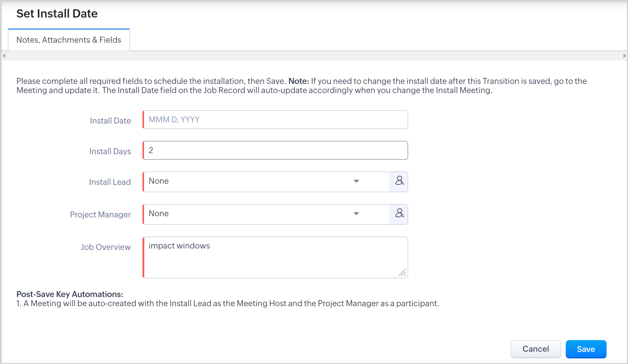Click the Set Install Date heading
628x364 pixels.
pyautogui.click(x=57, y=14)
